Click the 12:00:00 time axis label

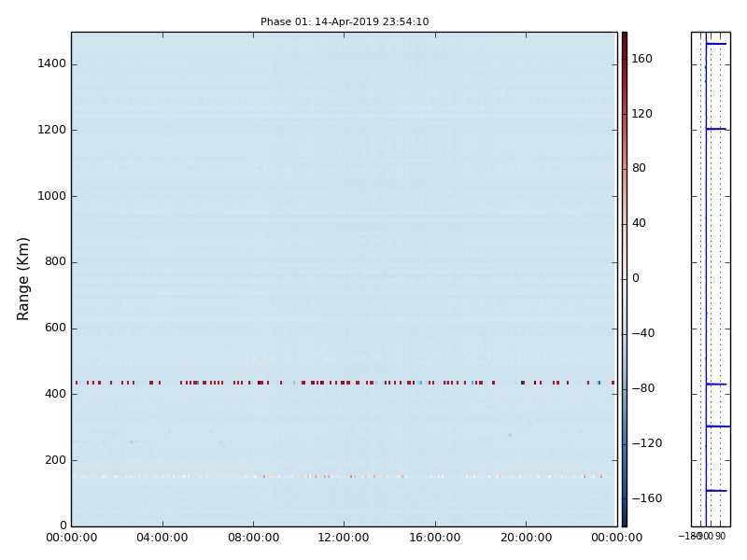point(344,538)
